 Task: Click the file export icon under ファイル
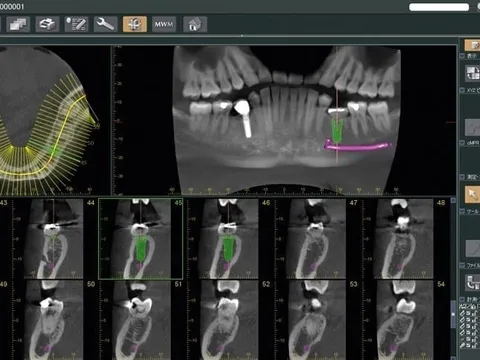[x=472, y=282]
